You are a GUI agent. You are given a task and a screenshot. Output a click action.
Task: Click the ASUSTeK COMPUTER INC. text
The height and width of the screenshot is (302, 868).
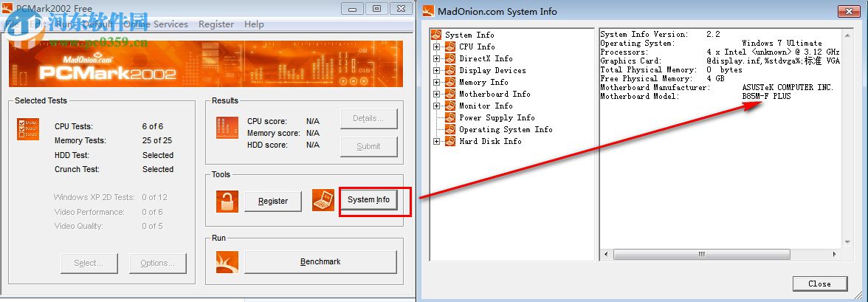(x=788, y=88)
